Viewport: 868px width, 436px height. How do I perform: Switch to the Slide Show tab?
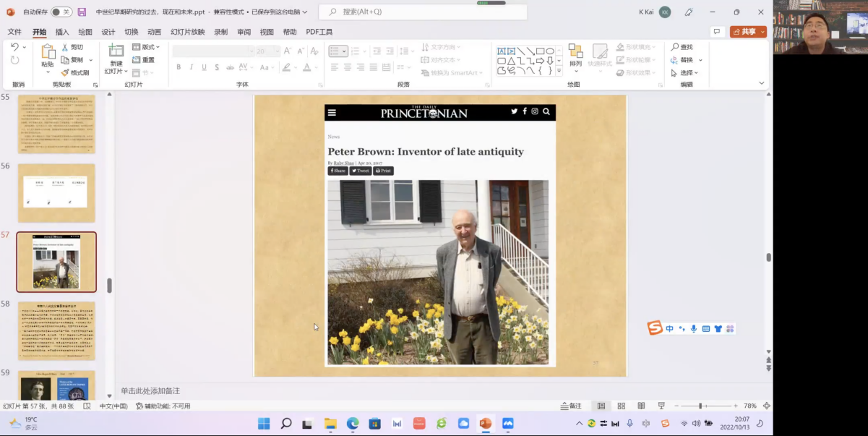(187, 32)
